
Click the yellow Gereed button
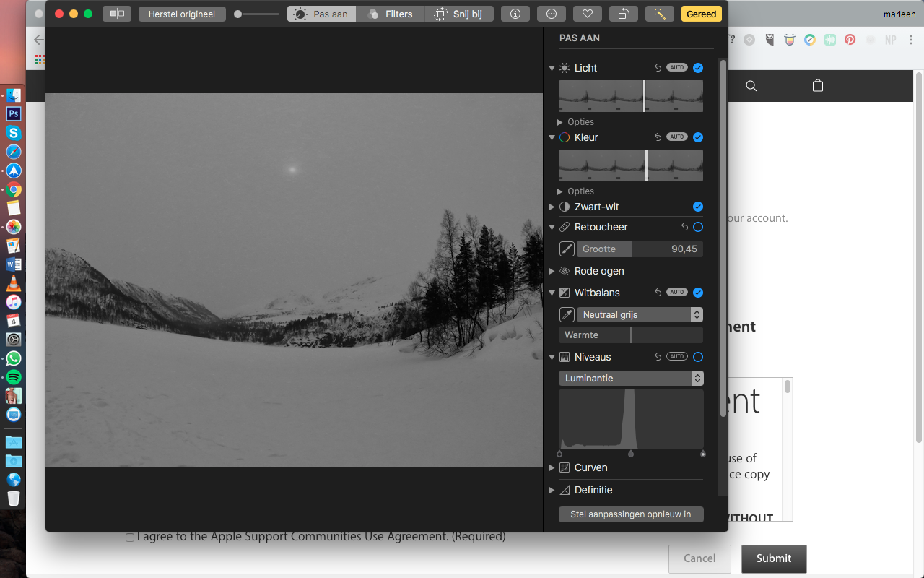(702, 14)
